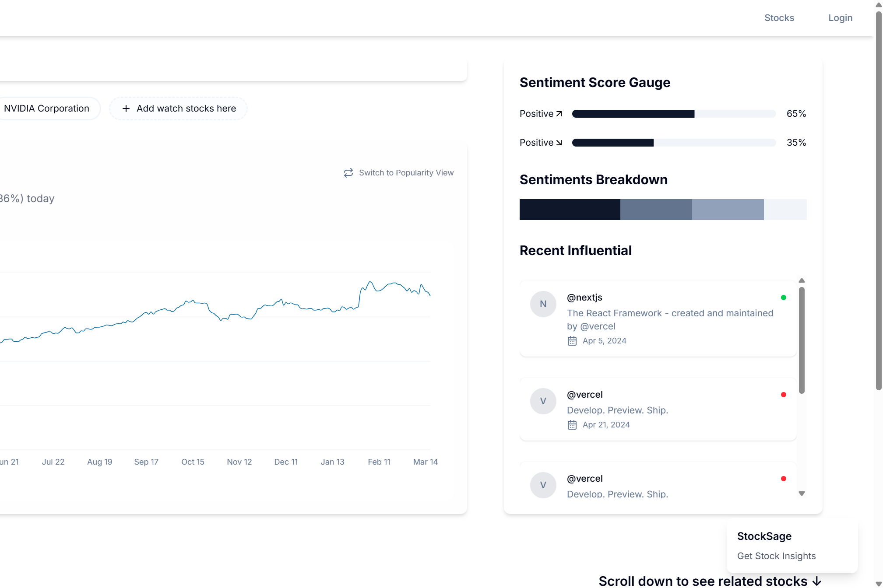The width and height of the screenshot is (883, 588).
Task: Click the influential list scroll-up arrow
Action: click(x=802, y=281)
